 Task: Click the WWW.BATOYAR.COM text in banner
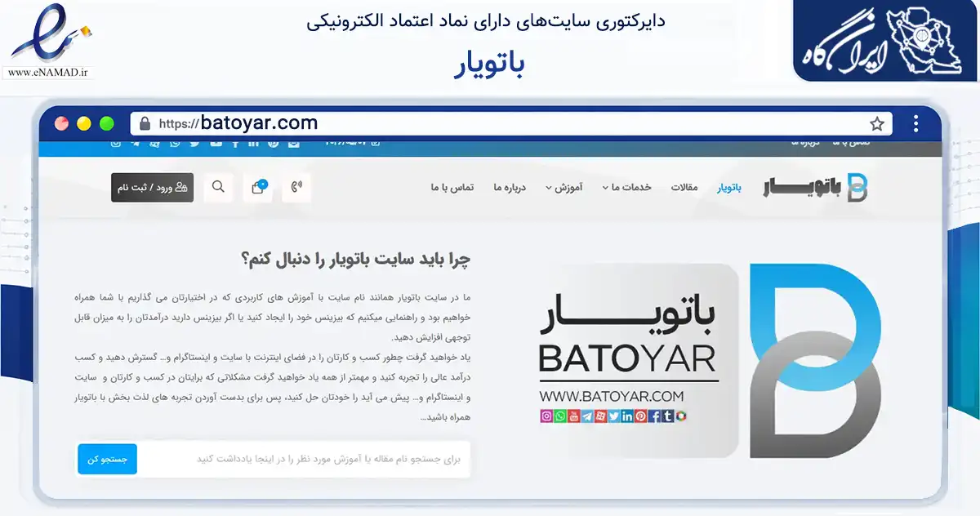point(611,396)
